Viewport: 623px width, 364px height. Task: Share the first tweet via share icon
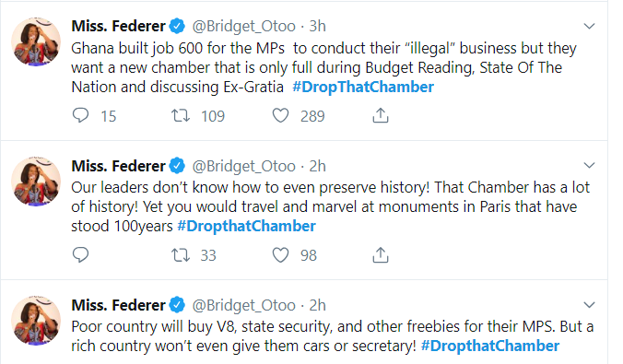tap(381, 115)
